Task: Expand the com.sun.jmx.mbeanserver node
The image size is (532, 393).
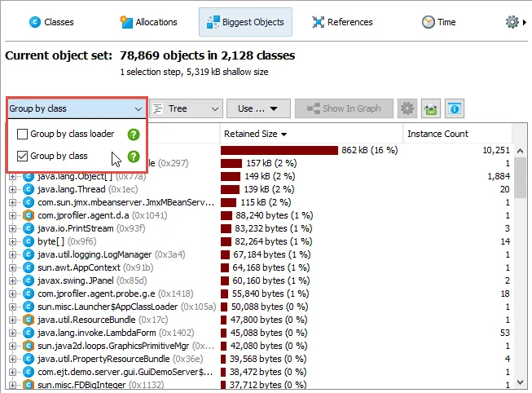Action: [x=12, y=202]
